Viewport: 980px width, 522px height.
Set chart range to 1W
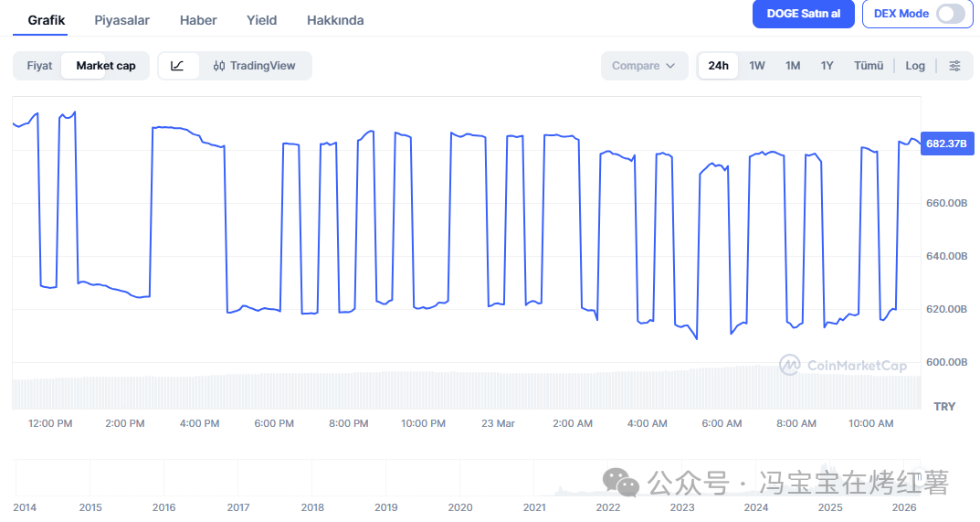click(757, 66)
